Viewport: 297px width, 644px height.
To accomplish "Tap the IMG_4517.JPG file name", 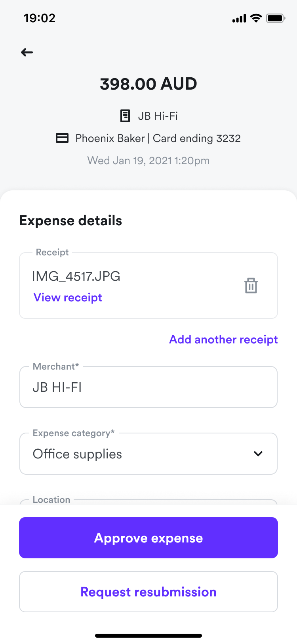I will (x=76, y=276).
